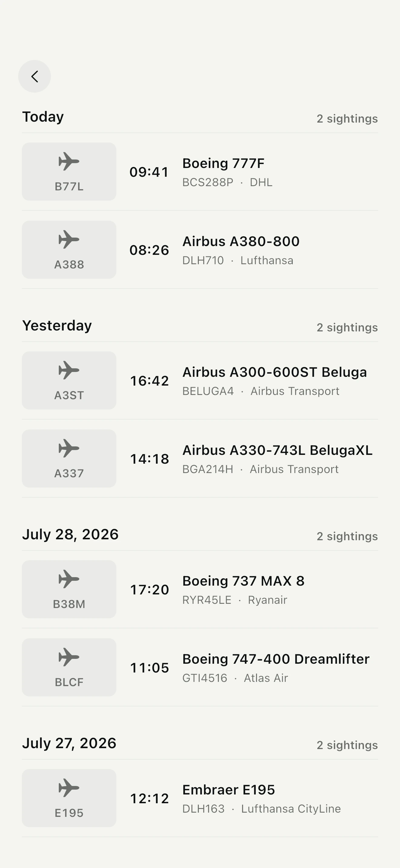This screenshot has width=400, height=868.
Task: Tap the Yesterday section header
Action: (57, 326)
